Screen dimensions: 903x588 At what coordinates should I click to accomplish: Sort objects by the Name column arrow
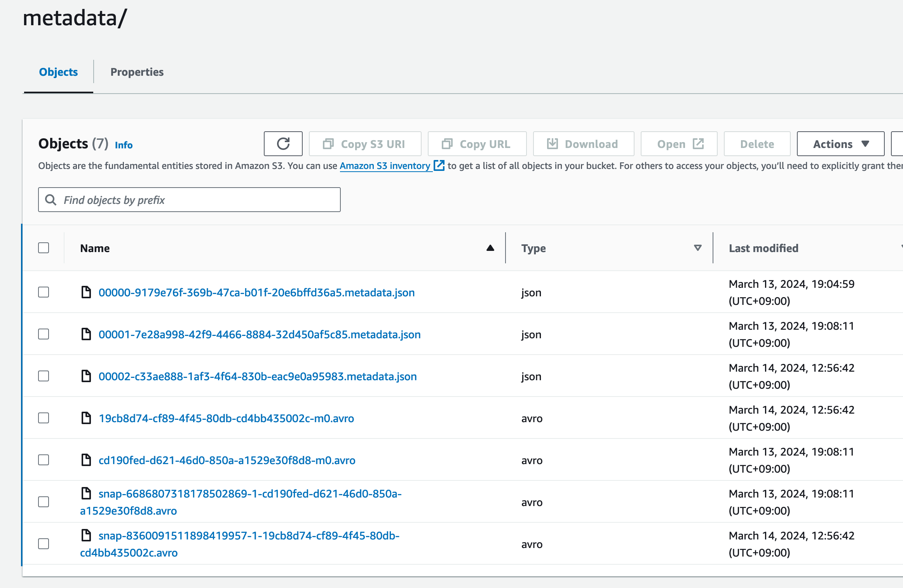pos(490,247)
